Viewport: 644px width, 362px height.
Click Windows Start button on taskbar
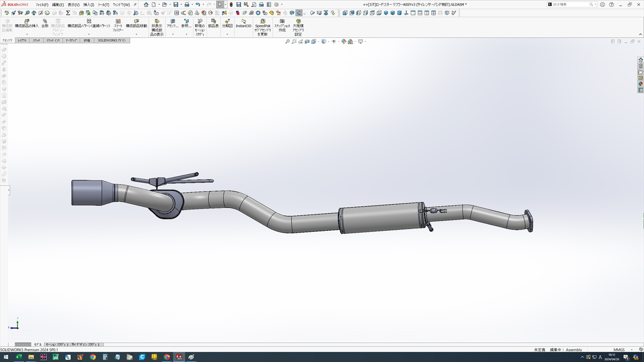pyautogui.click(x=6, y=357)
